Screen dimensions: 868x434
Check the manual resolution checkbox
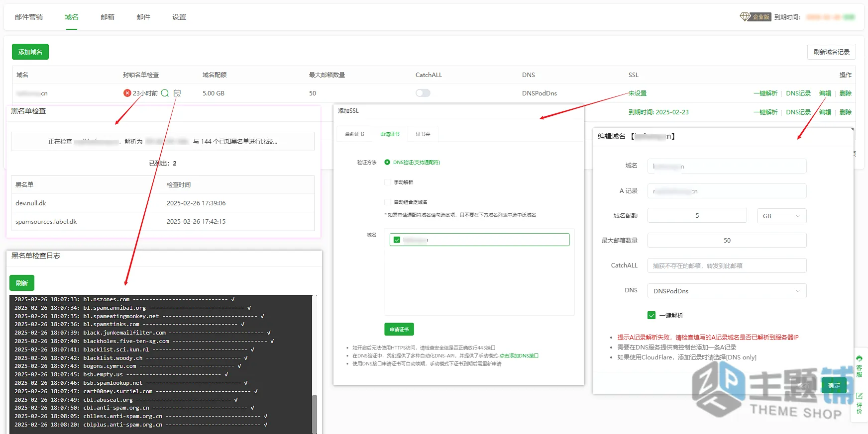387,182
